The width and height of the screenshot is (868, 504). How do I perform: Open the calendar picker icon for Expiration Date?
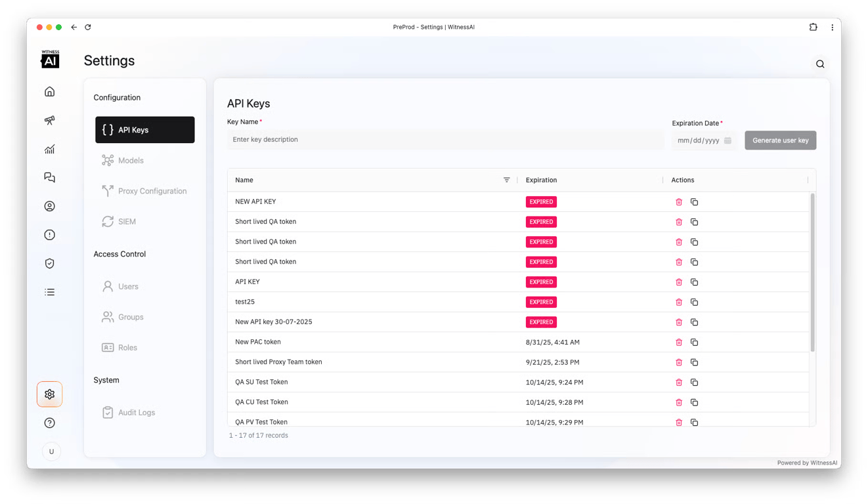pyautogui.click(x=727, y=140)
